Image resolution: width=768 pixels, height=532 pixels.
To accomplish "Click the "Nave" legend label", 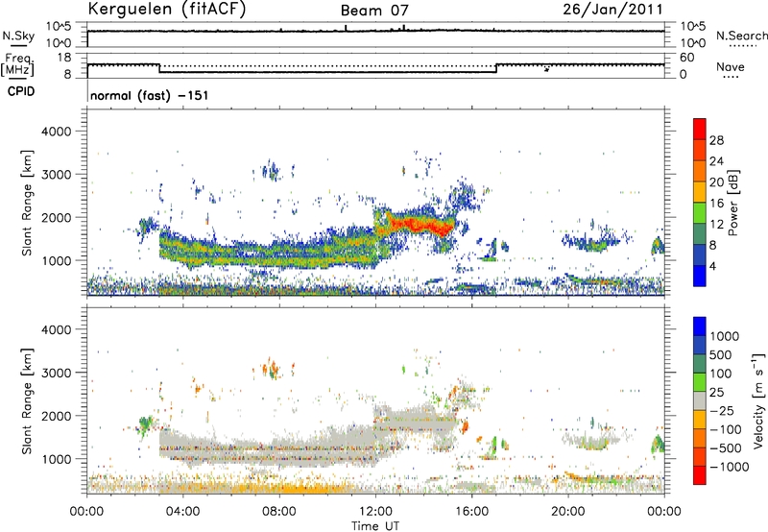I will point(731,66).
